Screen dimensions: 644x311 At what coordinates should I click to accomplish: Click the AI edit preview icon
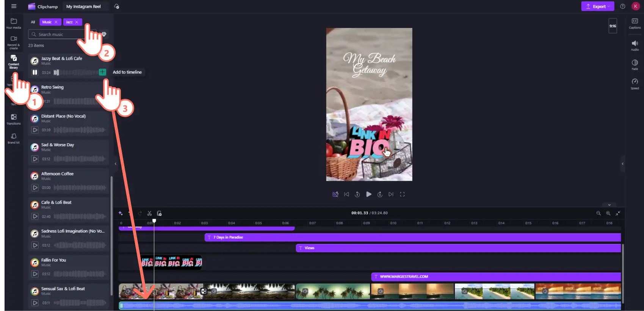[335, 194]
